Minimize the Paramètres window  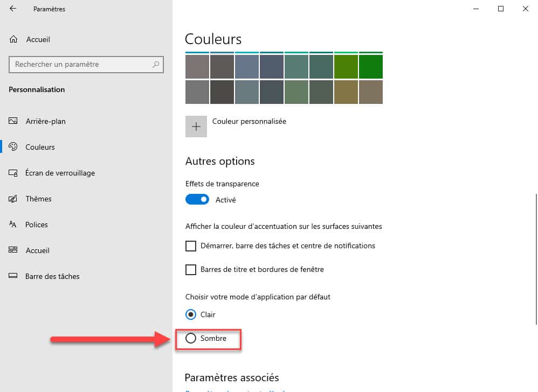point(476,9)
